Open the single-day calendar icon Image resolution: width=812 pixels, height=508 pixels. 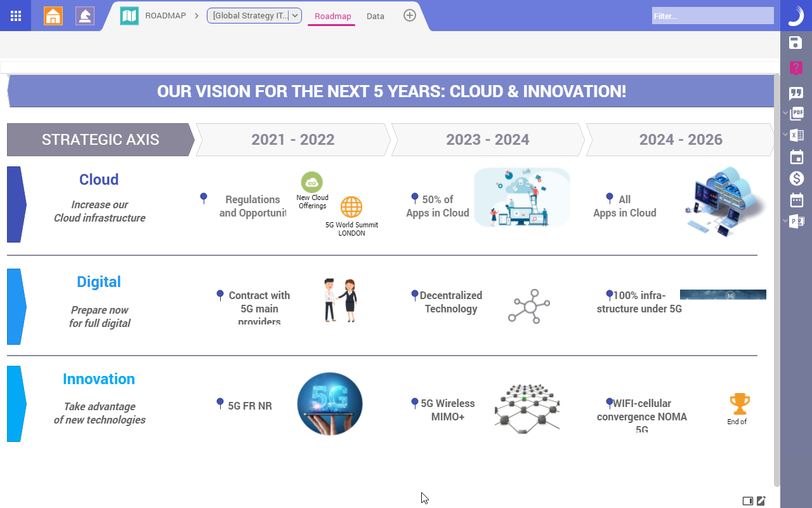[796, 157]
